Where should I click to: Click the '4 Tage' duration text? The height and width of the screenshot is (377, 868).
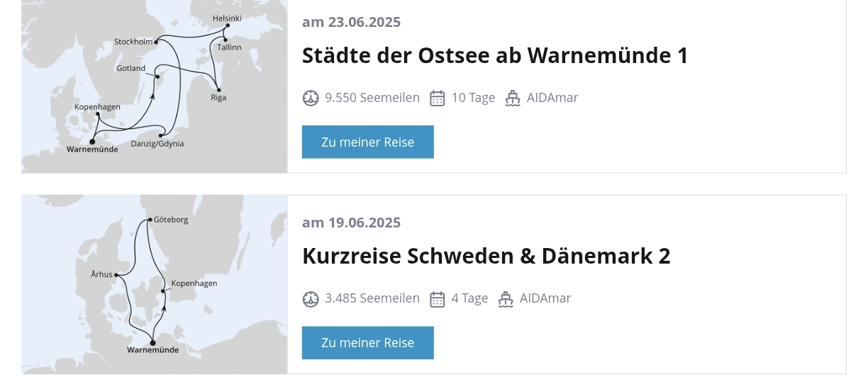tap(470, 298)
